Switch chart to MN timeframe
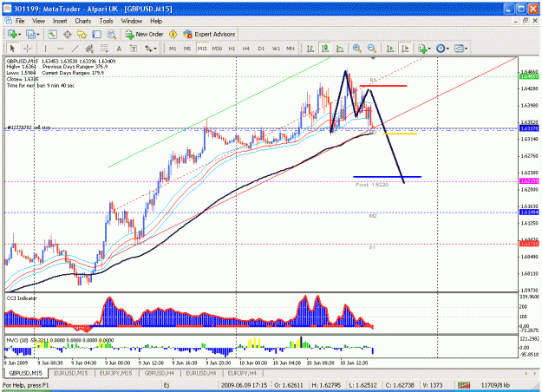Image resolution: width=542 pixels, height=392 pixels. pyautogui.click(x=291, y=49)
